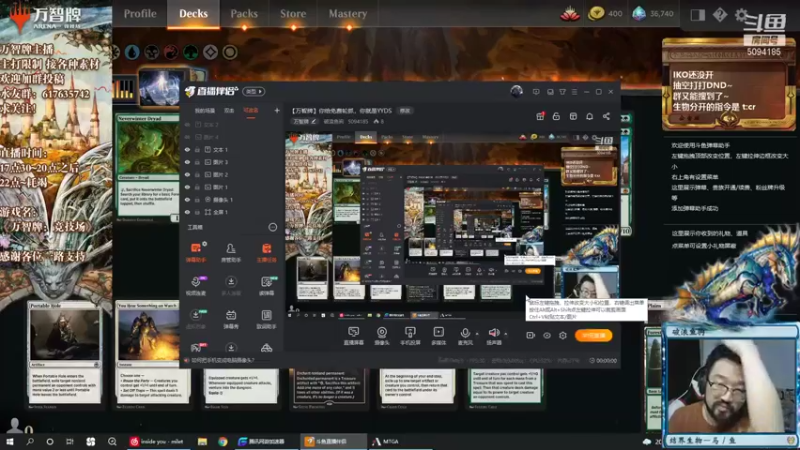This screenshot has width=800, height=450.
Task: Toggle the preview eye icon beside start button
Action: click(547, 335)
